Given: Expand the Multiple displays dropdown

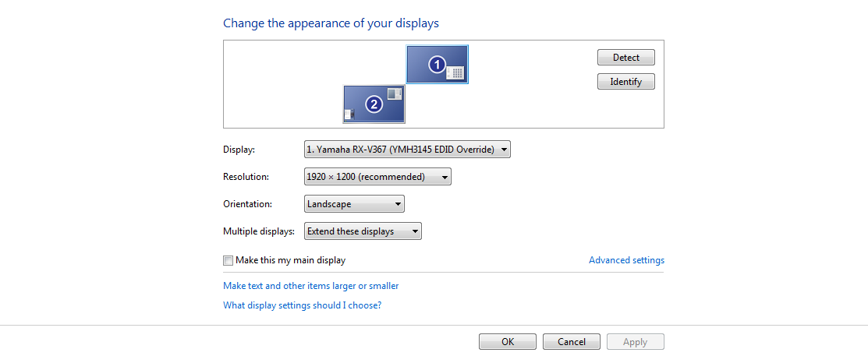Looking at the screenshot, I should point(363,231).
